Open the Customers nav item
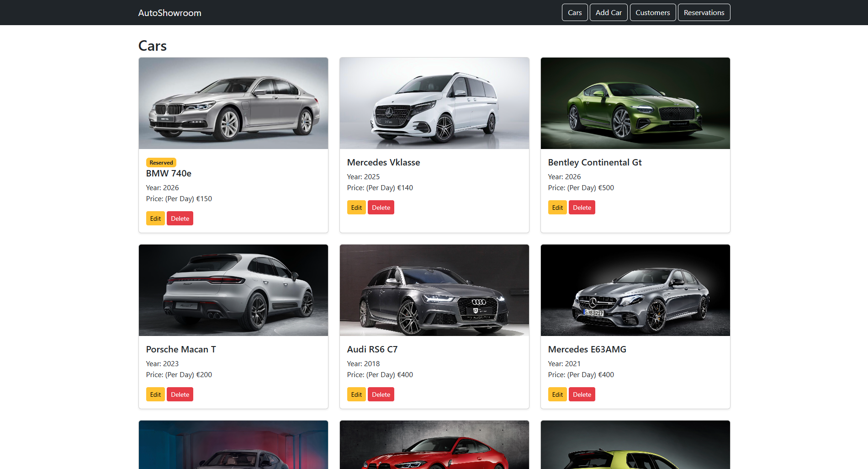Image resolution: width=868 pixels, height=469 pixels. click(652, 12)
